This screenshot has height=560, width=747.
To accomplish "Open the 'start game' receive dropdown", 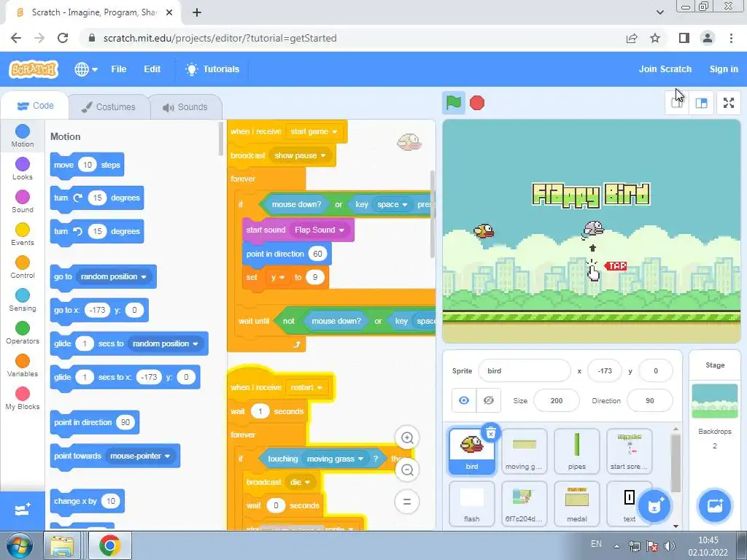I will coord(314,131).
